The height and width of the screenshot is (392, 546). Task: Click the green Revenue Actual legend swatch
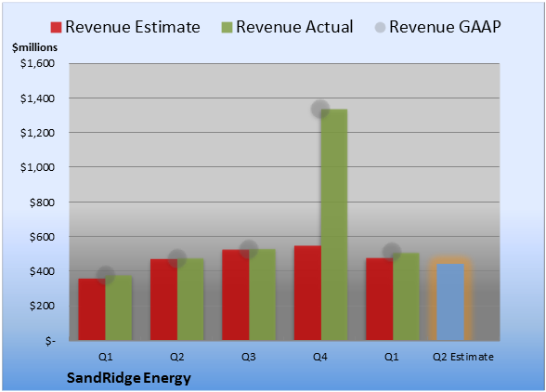tap(227, 27)
